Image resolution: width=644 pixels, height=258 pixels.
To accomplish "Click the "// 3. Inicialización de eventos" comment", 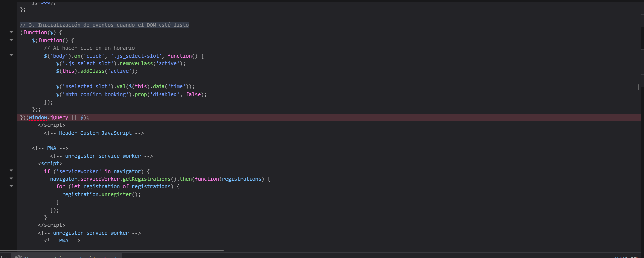I will click(x=104, y=25).
